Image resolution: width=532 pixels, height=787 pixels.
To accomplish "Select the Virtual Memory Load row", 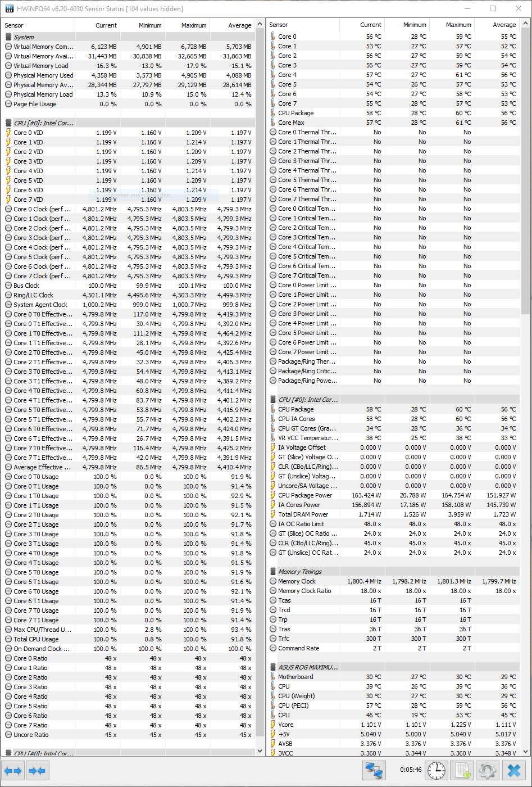I will click(x=128, y=66).
